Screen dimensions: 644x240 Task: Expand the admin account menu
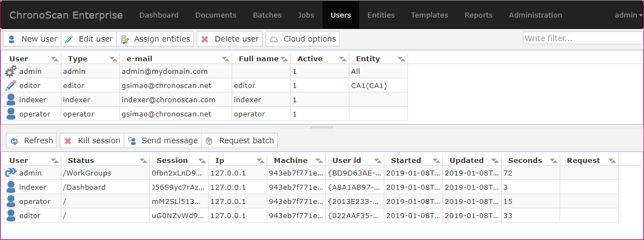tap(629, 15)
